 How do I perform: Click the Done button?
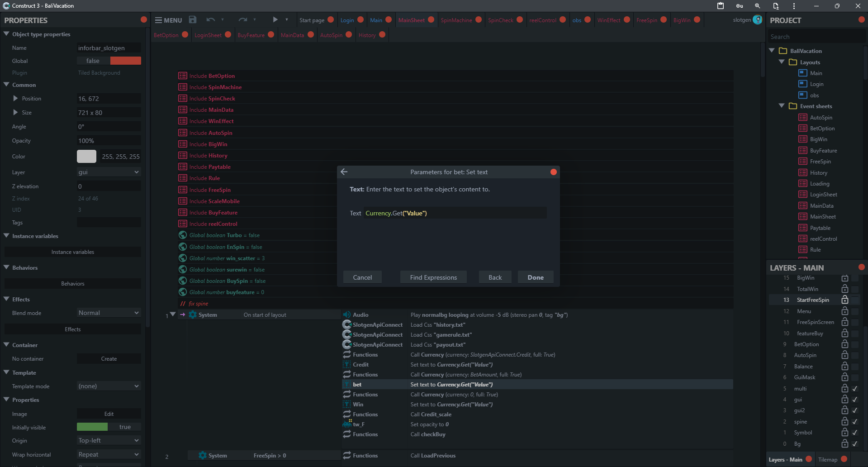[x=536, y=277]
